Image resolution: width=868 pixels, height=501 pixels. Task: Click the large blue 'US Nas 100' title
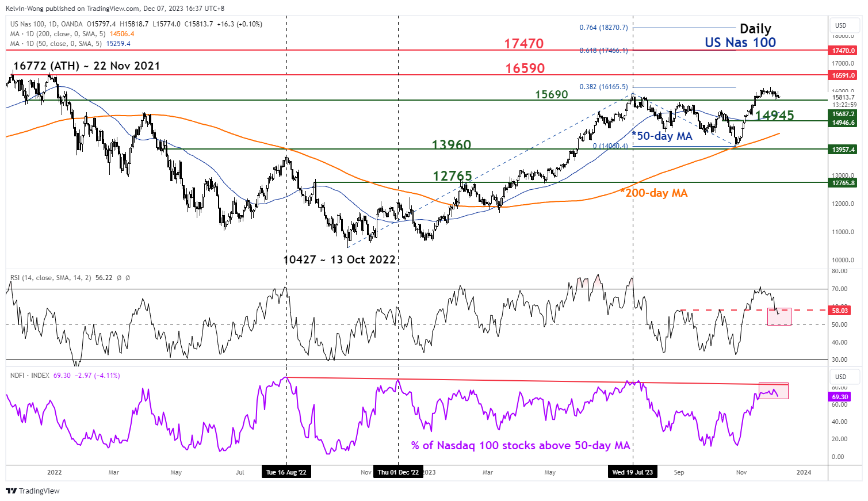740,43
